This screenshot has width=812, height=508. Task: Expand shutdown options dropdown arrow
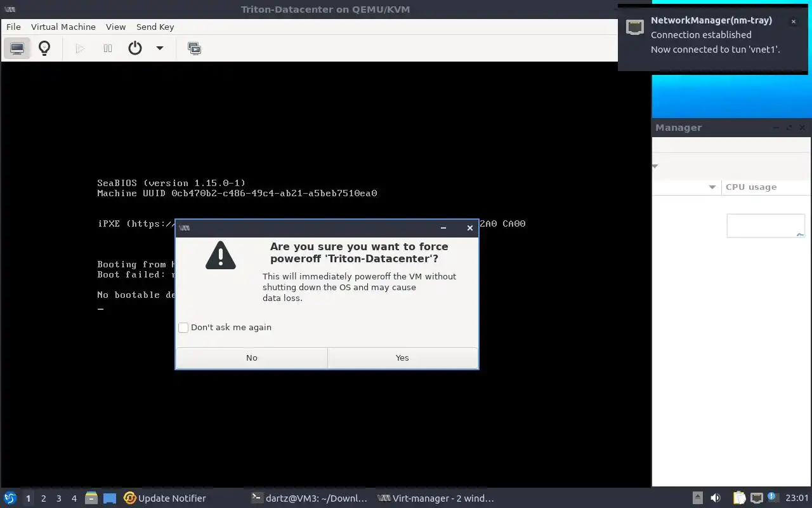[x=160, y=48]
